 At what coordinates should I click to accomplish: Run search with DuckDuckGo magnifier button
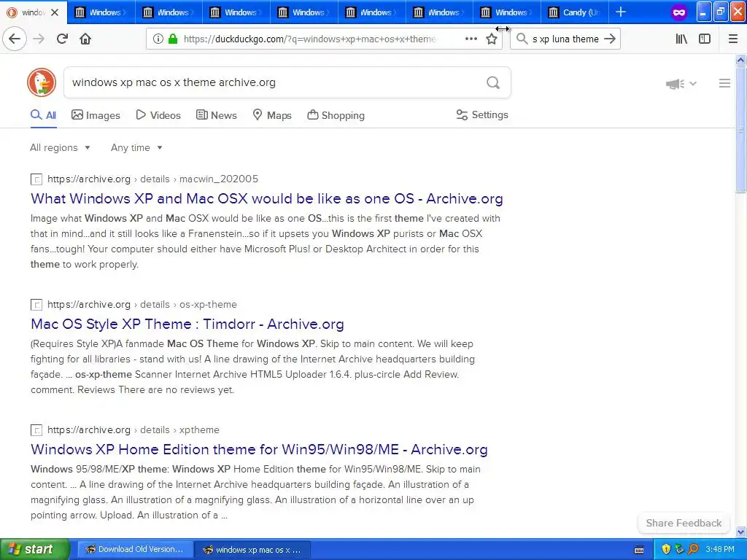point(493,83)
